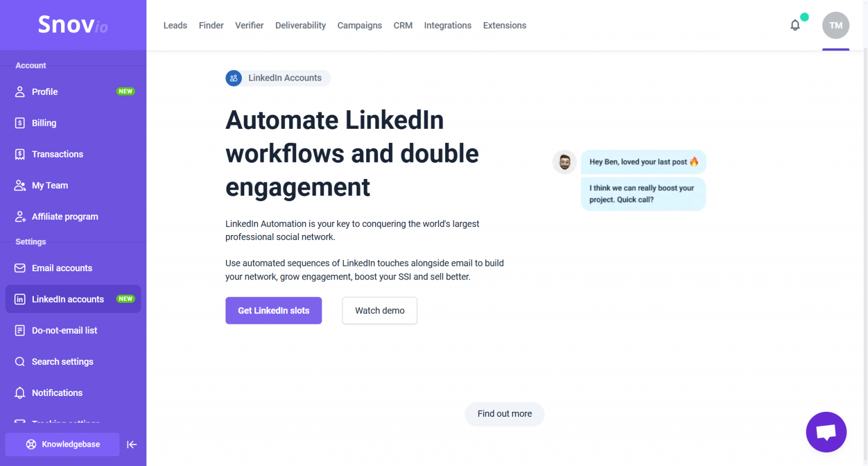
Task: Click the sidebar Notifications bell icon
Action: [20, 393]
